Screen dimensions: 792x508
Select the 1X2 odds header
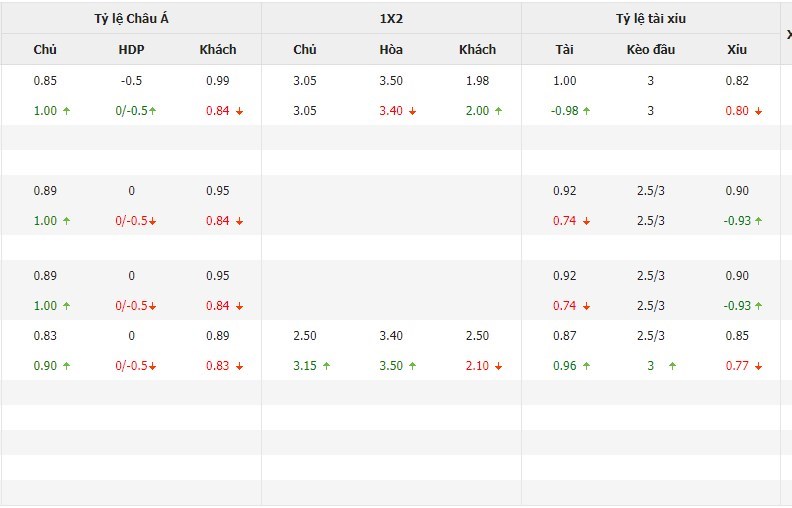[391, 18]
